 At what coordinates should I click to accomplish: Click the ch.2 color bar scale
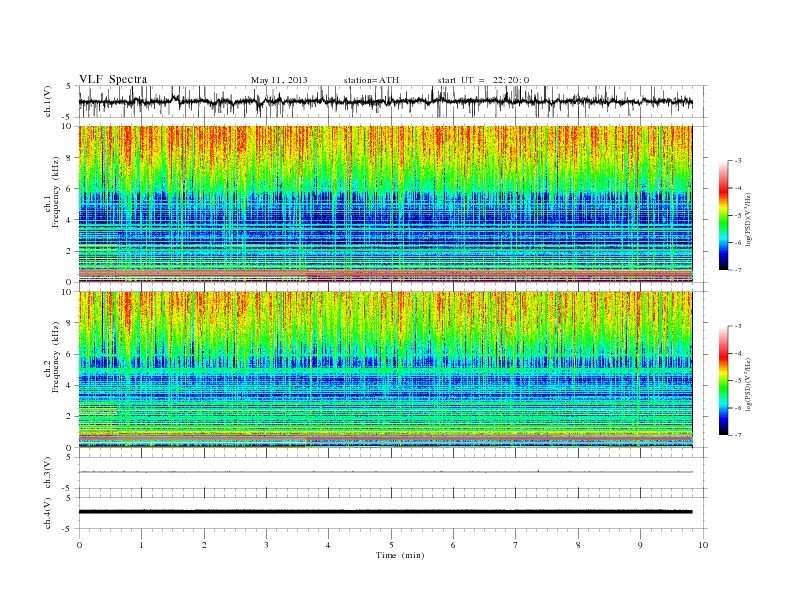point(723,381)
